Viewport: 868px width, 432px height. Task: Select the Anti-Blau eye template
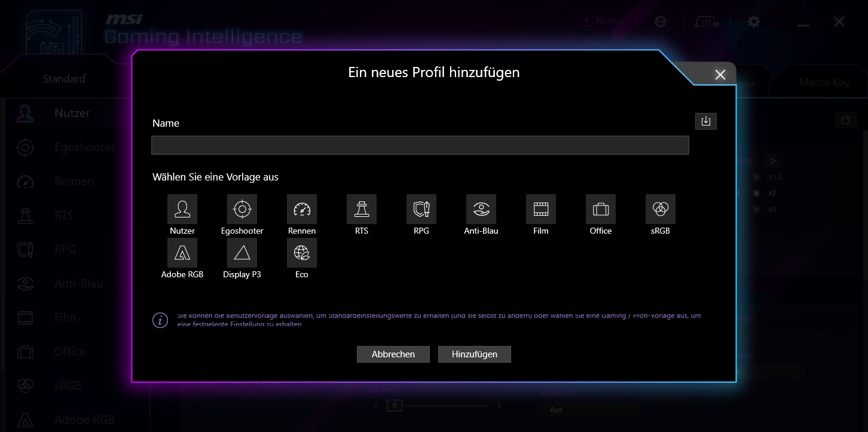click(x=481, y=209)
